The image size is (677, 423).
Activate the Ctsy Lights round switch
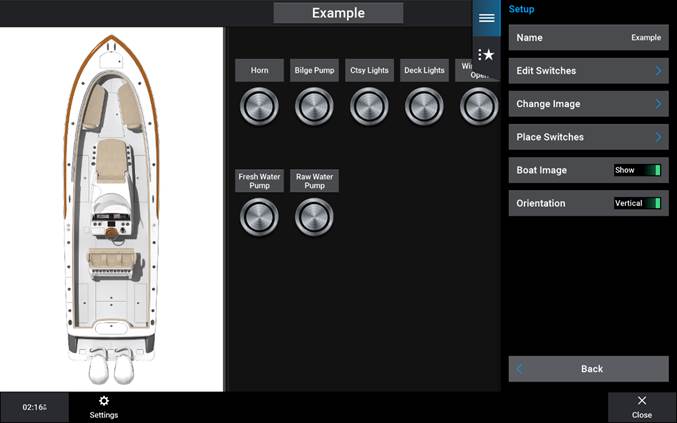[x=369, y=106]
